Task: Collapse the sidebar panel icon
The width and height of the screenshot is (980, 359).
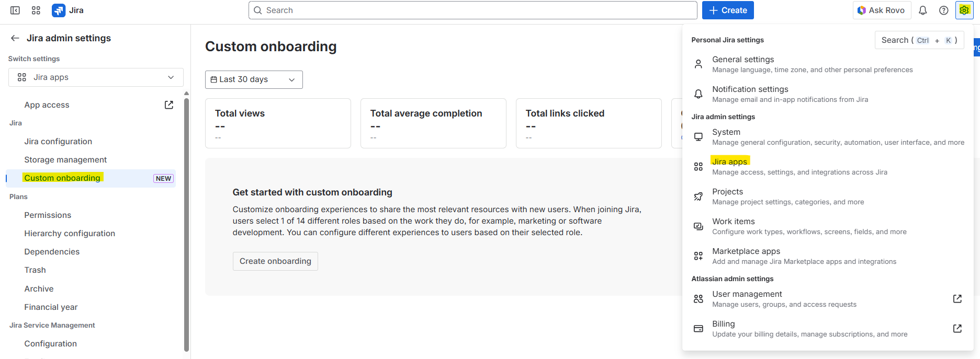Action: pos(15,10)
